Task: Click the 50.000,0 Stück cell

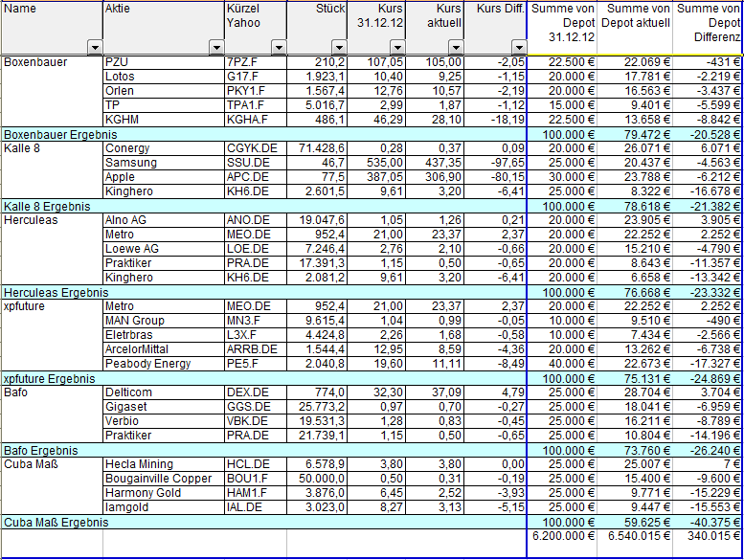Action: click(x=317, y=479)
